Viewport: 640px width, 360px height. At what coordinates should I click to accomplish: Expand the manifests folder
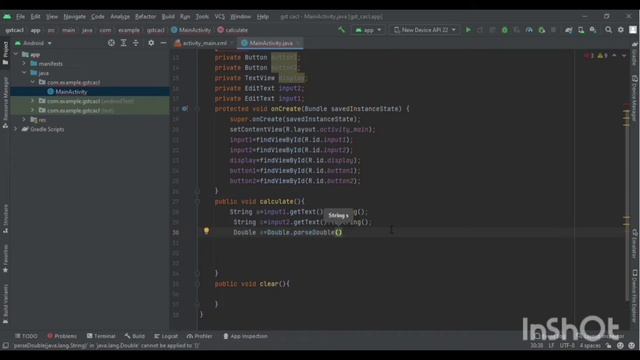pos(24,64)
